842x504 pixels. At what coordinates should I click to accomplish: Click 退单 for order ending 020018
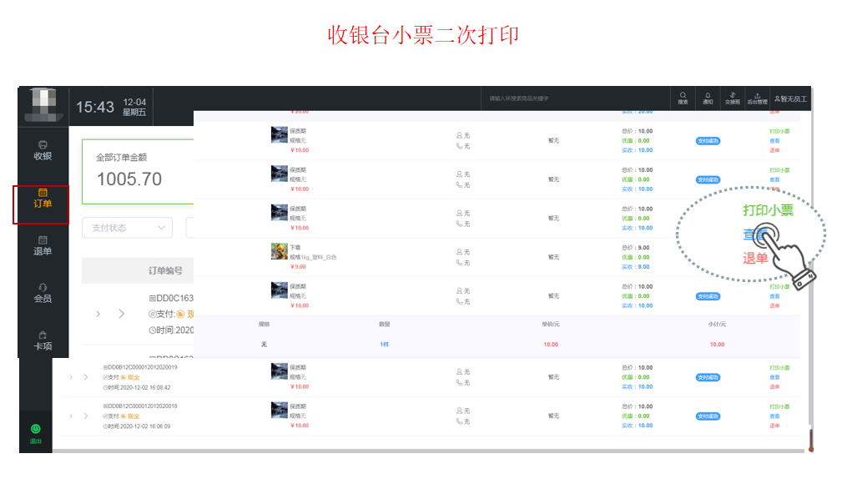tap(774, 426)
